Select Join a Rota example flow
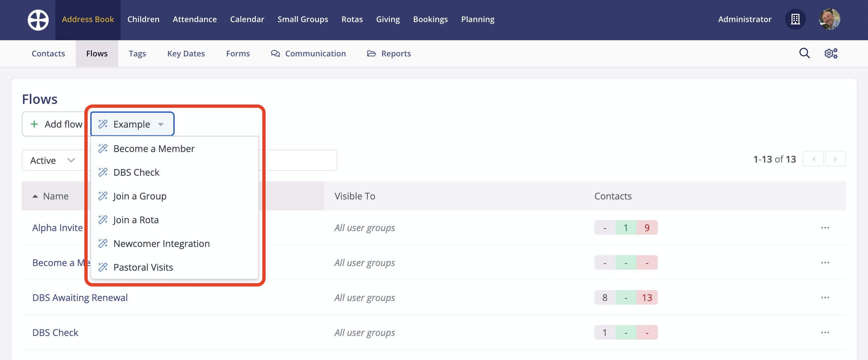The height and width of the screenshot is (360, 868). click(x=136, y=220)
